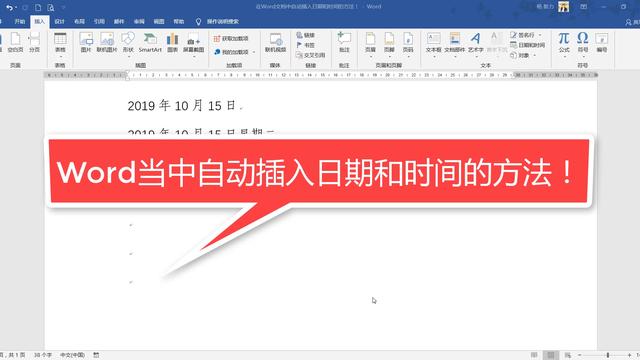
Task: Switch to Print Layout view in status bar
Action: [x=551, y=355]
